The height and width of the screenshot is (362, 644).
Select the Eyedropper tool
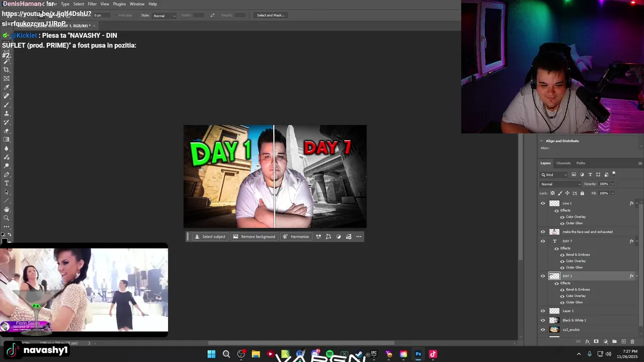7,87
